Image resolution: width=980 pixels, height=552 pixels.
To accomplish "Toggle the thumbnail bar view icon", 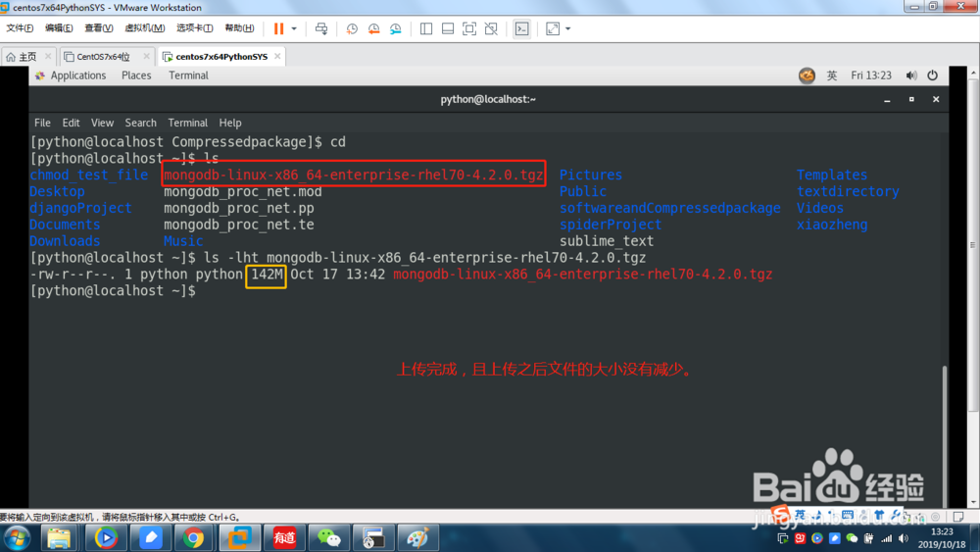I will 448,28.
